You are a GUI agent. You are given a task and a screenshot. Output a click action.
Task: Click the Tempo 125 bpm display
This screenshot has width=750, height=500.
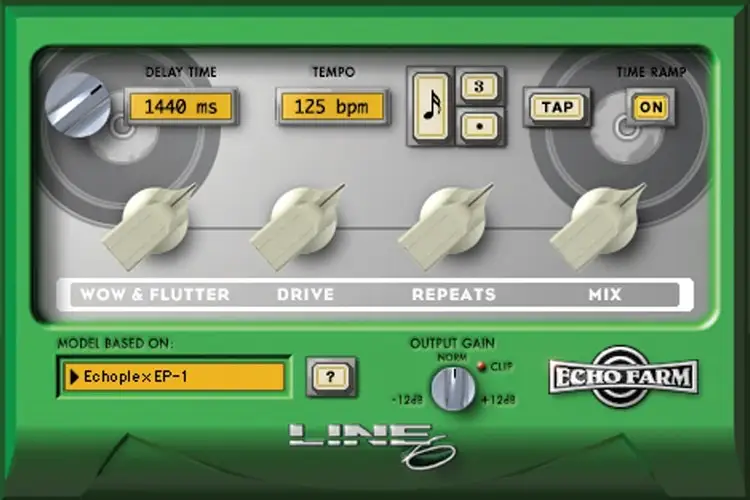tap(332, 106)
